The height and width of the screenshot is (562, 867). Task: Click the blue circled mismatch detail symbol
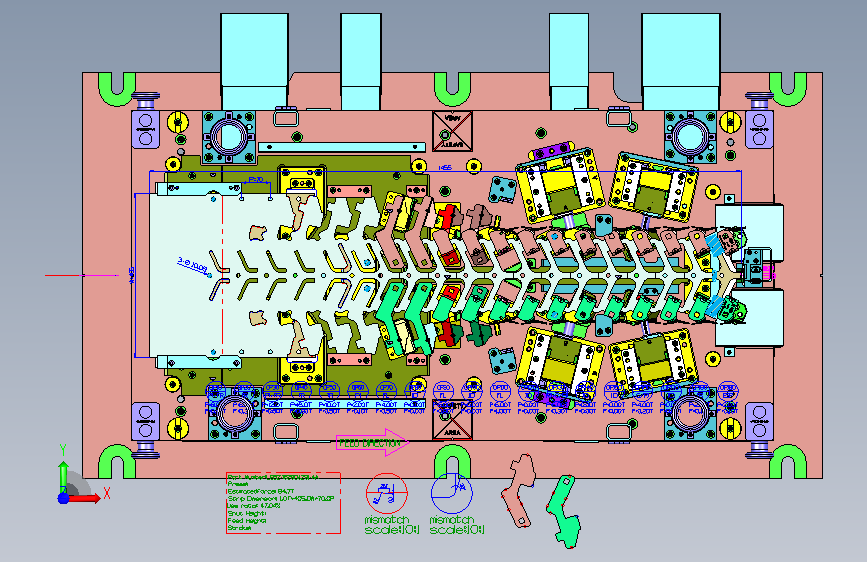(452, 493)
